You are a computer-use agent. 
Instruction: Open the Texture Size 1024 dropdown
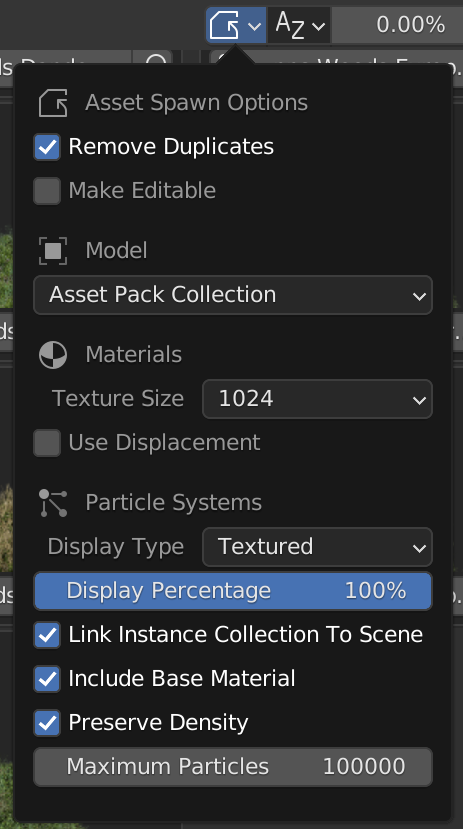[x=317, y=399]
